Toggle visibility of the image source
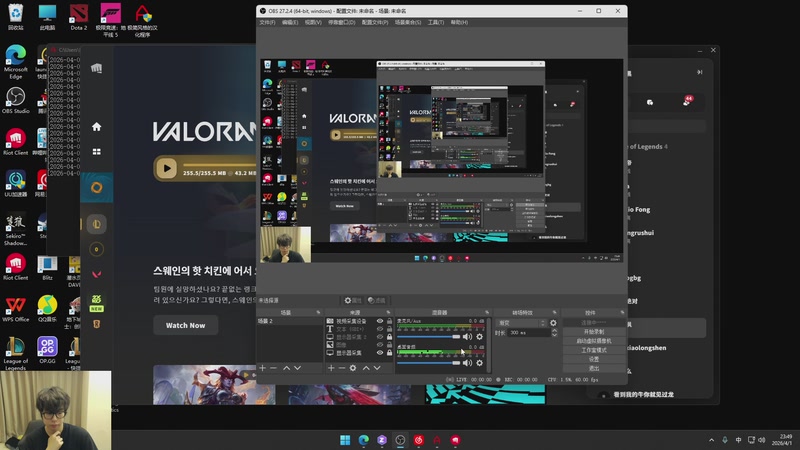This screenshot has width=800, height=450. pyautogui.click(x=380, y=345)
